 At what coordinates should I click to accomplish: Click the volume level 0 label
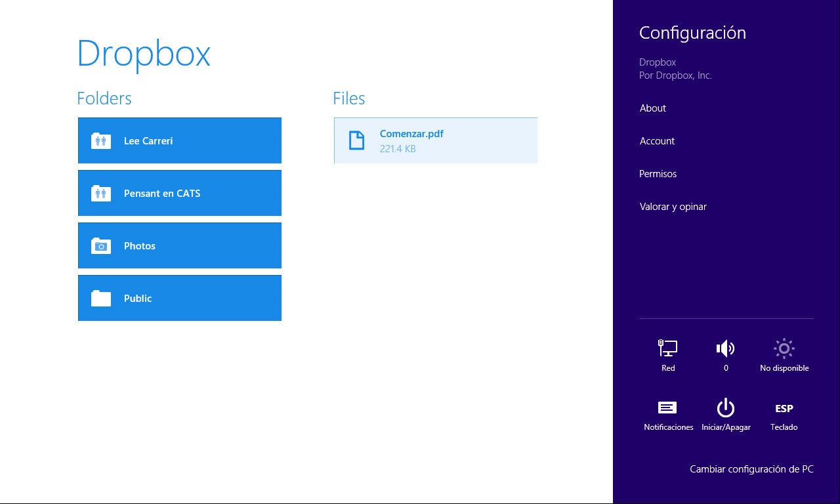(x=726, y=368)
